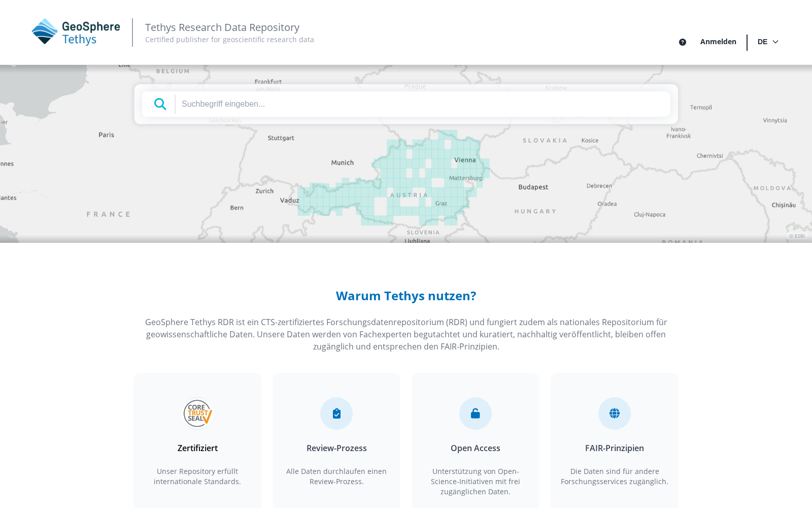Open the DE language dropdown

click(768, 42)
